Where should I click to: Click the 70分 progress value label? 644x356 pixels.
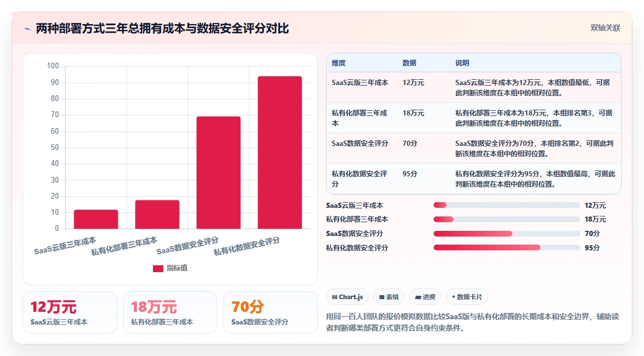click(592, 234)
